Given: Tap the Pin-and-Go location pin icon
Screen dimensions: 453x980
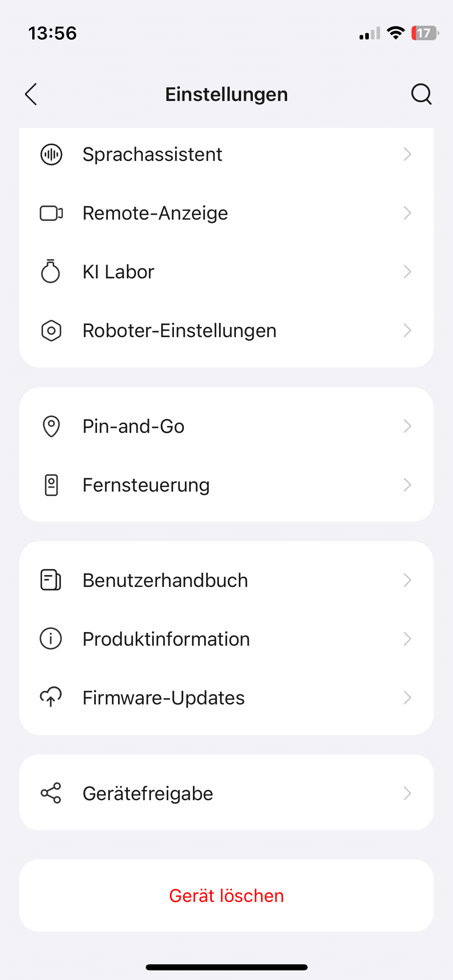Looking at the screenshot, I should point(51,426).
